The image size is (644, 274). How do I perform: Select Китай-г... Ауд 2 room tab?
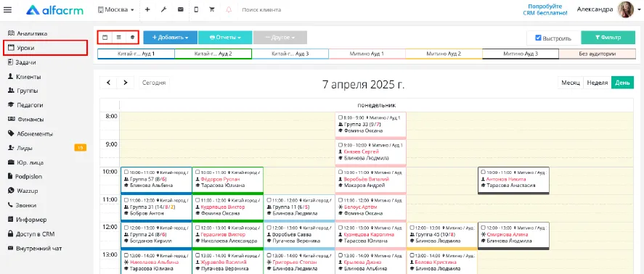(213, 54)
